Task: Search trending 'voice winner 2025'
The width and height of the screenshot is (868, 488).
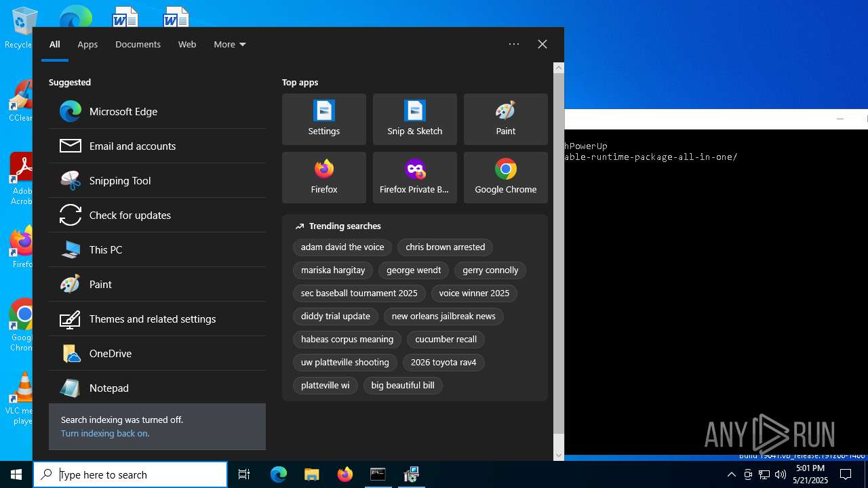Action: pyautogui.click(x=474, y=293)
